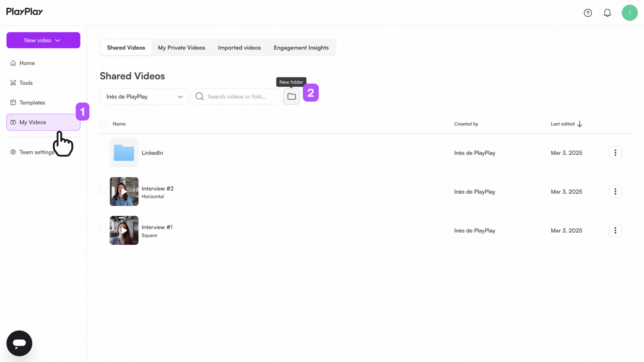Go to Home in sidebar
Viewport: 644px width, 362px height.
pos(43,63)
